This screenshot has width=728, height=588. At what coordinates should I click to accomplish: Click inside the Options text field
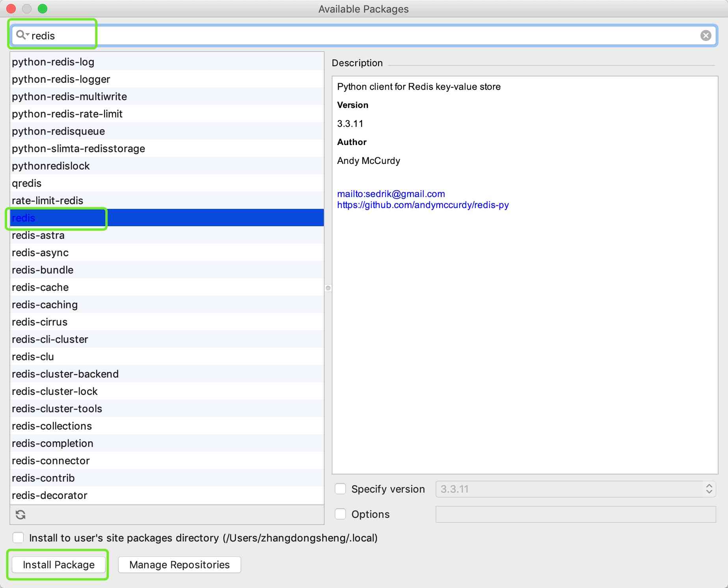pos(575,514)
